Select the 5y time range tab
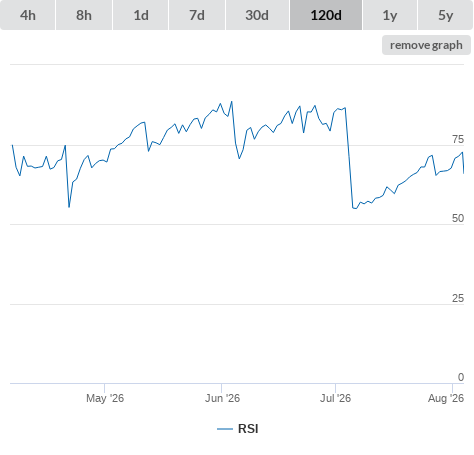474x455 pixels. pos(446,15)
